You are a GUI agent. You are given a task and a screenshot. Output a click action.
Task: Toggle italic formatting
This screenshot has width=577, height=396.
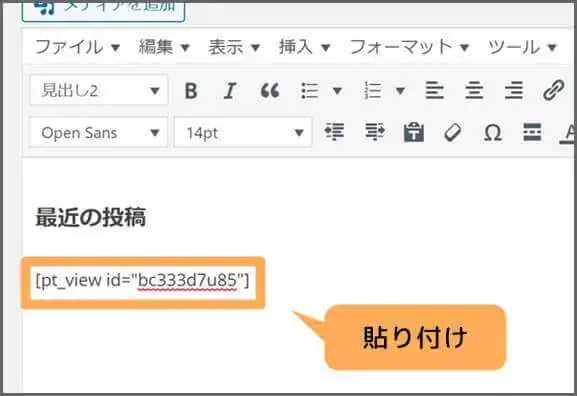point(230,91)
